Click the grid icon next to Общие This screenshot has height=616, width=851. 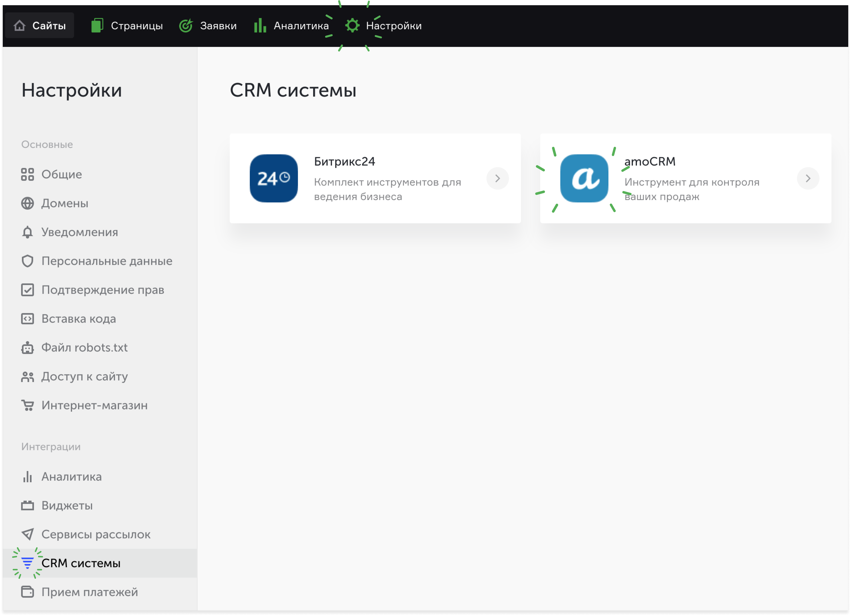tap(27, 174)
